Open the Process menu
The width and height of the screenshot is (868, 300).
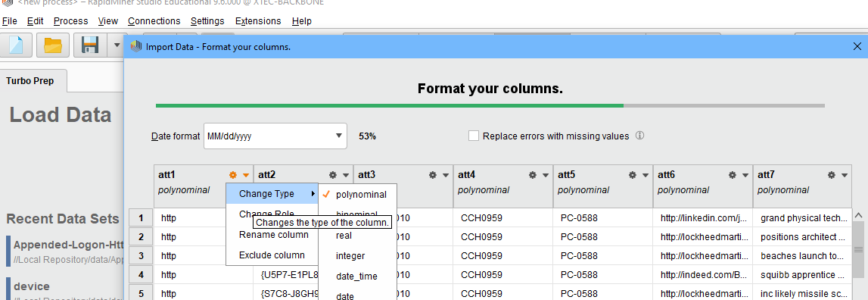click(x=71, y=21)
